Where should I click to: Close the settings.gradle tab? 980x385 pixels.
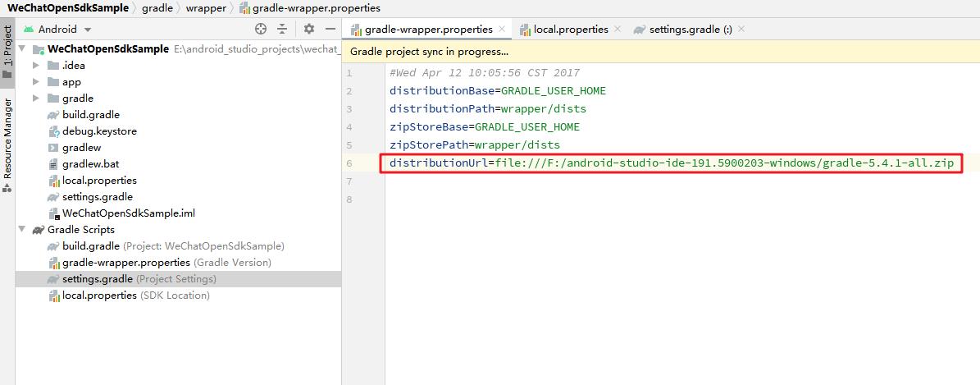click(741, 29)
